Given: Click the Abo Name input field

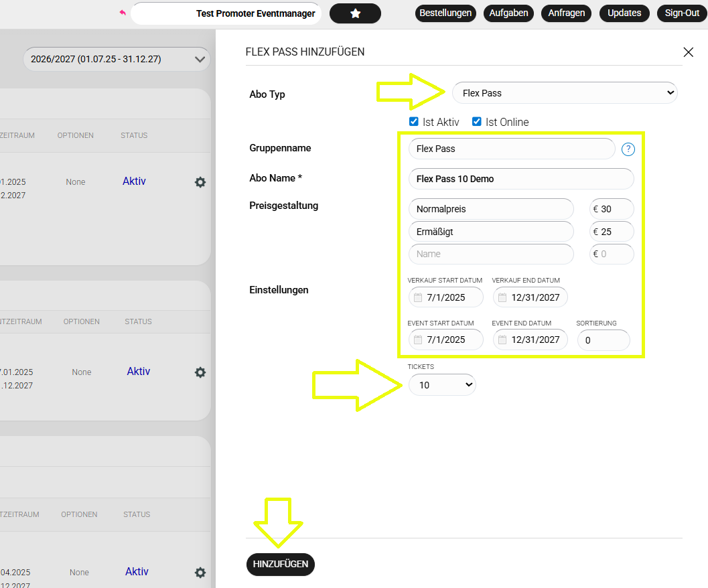Looking at the screenshot, I should [520, 179].
